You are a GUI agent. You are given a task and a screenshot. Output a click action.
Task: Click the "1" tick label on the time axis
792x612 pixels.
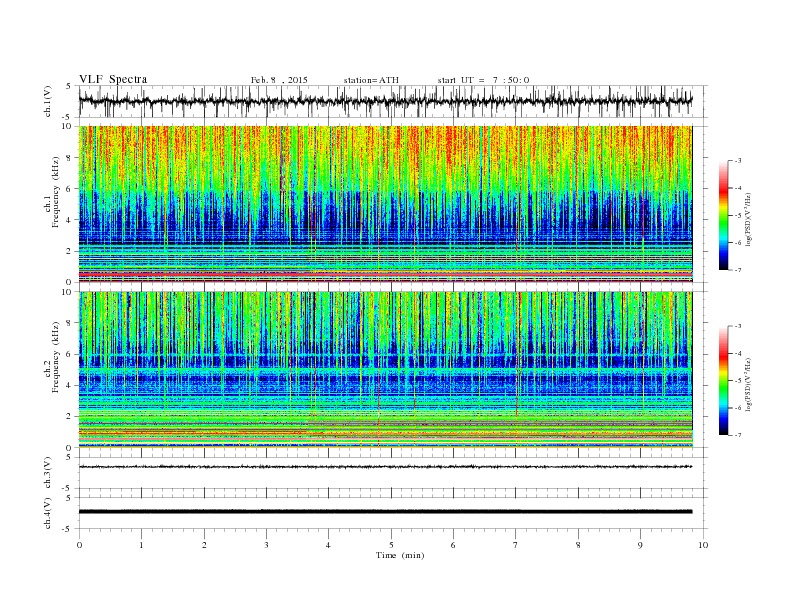click(x=141, y=545)
